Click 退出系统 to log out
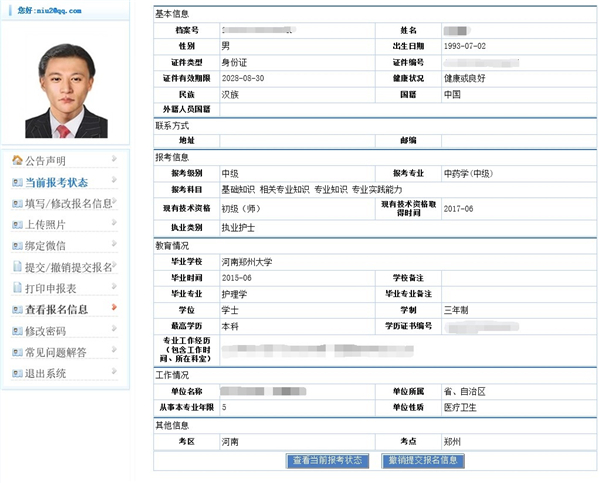600x483 pixels. (46, 374)
